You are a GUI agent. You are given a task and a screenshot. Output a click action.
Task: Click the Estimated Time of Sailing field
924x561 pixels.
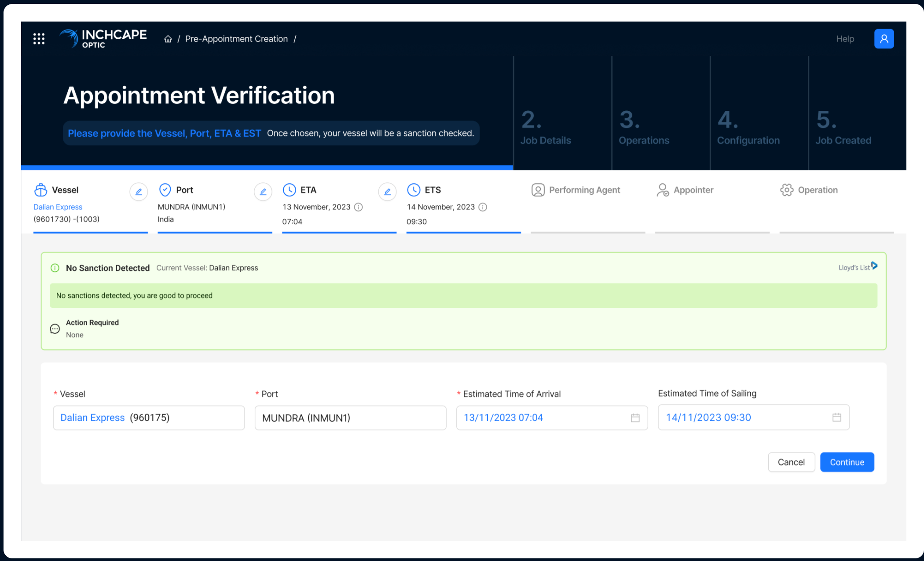754,417
